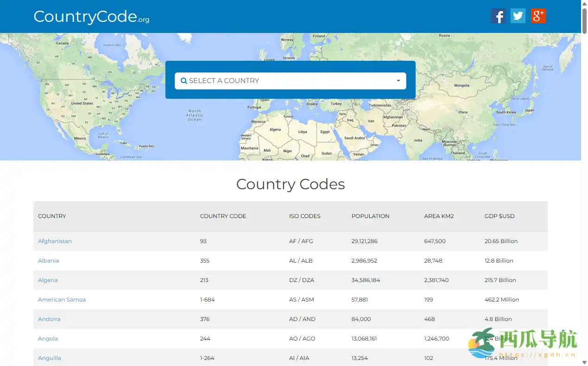Click the scrollbar up arrow
This screenshot has width=588, height=366.
584,3
